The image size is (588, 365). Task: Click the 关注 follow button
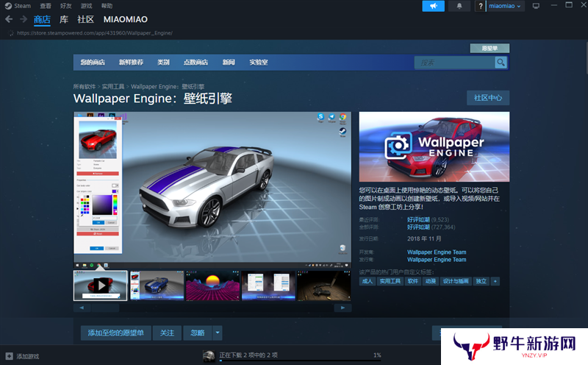[x=167, y=333]
